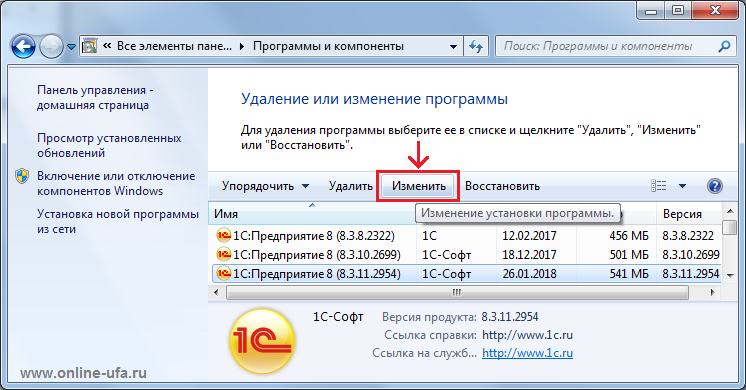Open the view options dropdown arrow
This screenshot has height=390, width=746.
pos(682,186)
